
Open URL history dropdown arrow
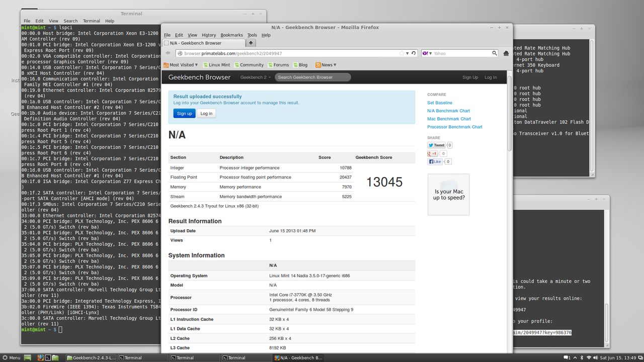pos(408,53)
